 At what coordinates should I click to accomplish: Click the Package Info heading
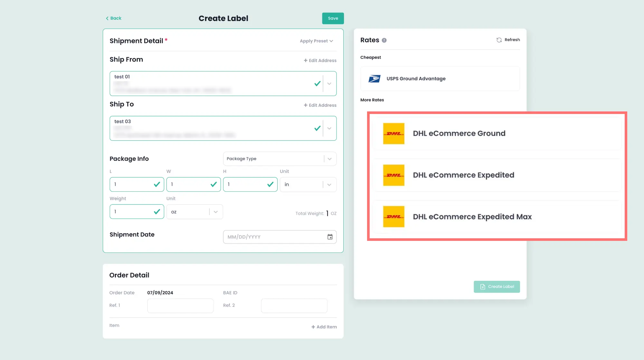pyautogui.click(x=129, y=159)
